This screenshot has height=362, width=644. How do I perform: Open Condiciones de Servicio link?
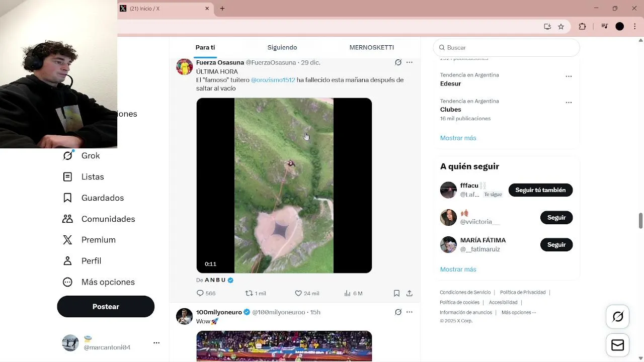(465, 292)
